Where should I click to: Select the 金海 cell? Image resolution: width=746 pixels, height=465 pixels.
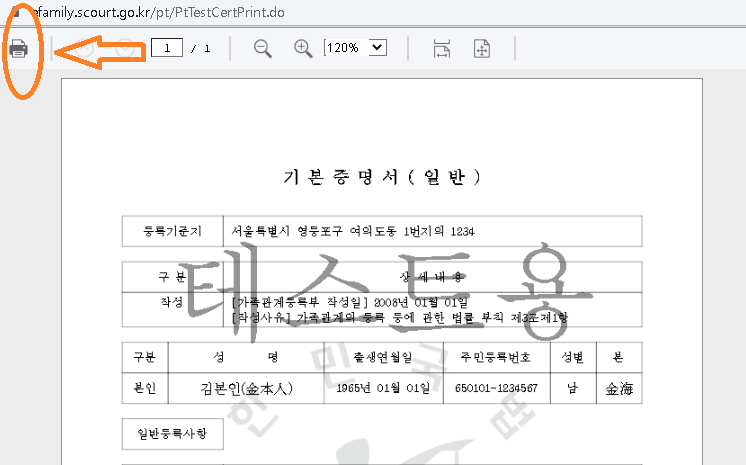tap(619, 388)
